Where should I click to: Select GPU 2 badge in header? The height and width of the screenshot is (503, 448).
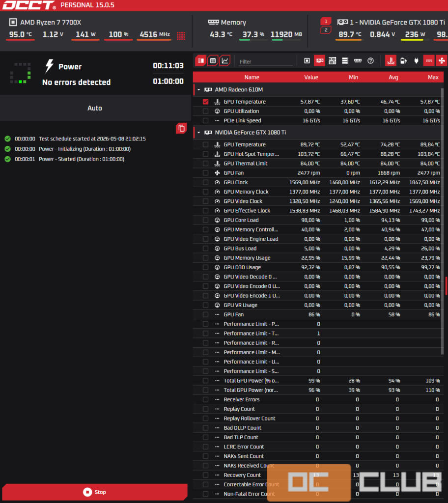point(326,30)
